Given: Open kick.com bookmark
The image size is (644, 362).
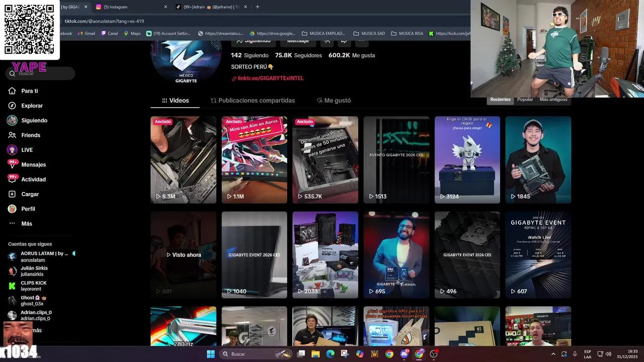Looking at the screenshot, I should click(449, 34).
